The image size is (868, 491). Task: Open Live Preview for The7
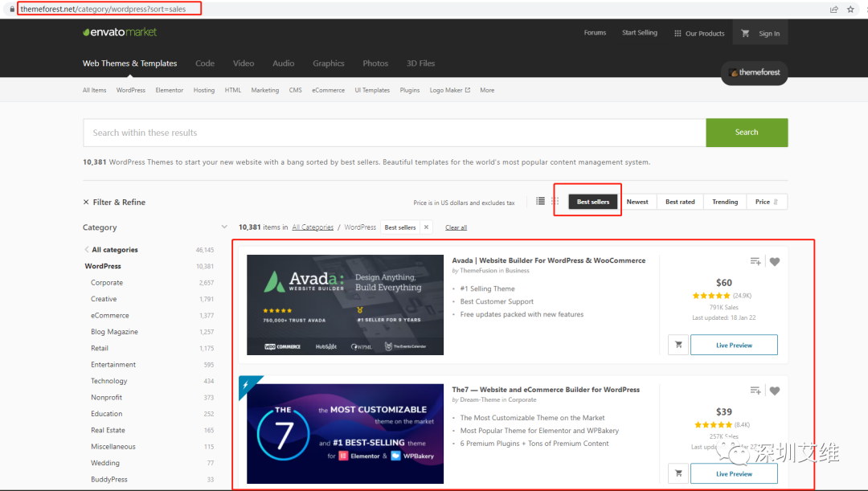pyautogui.click(x=734, y=473)
